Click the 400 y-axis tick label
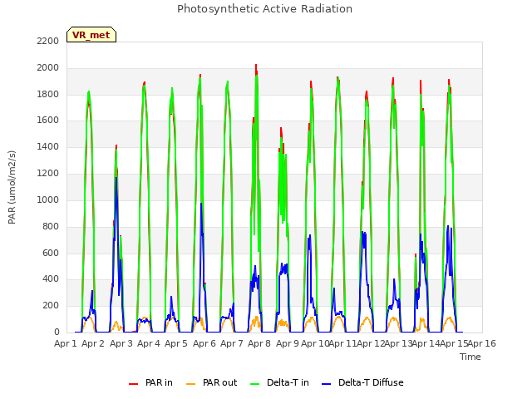Screen dimensions: 532x399 click(x=51, y=279)
